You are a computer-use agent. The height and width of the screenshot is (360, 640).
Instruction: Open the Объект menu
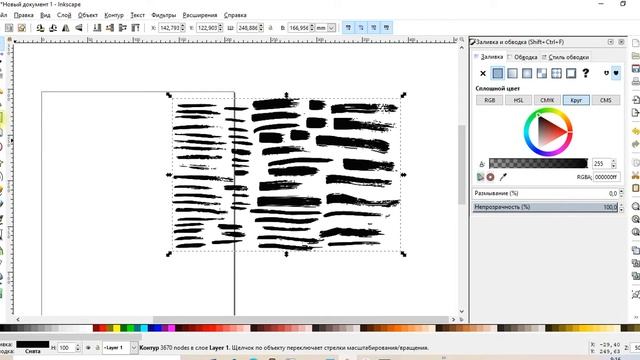pos(88,15)
